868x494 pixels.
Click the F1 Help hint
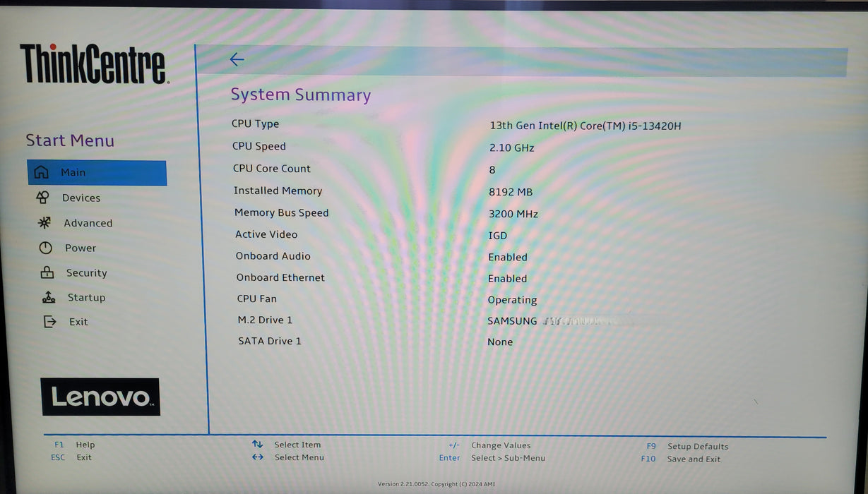click(74, 445)
